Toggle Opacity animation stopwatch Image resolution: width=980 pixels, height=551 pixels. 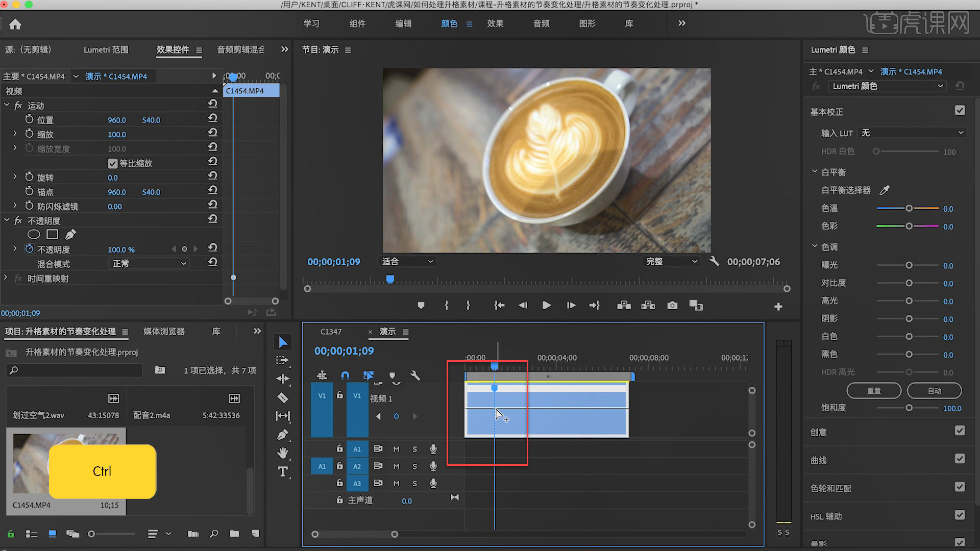coord(29,249)
